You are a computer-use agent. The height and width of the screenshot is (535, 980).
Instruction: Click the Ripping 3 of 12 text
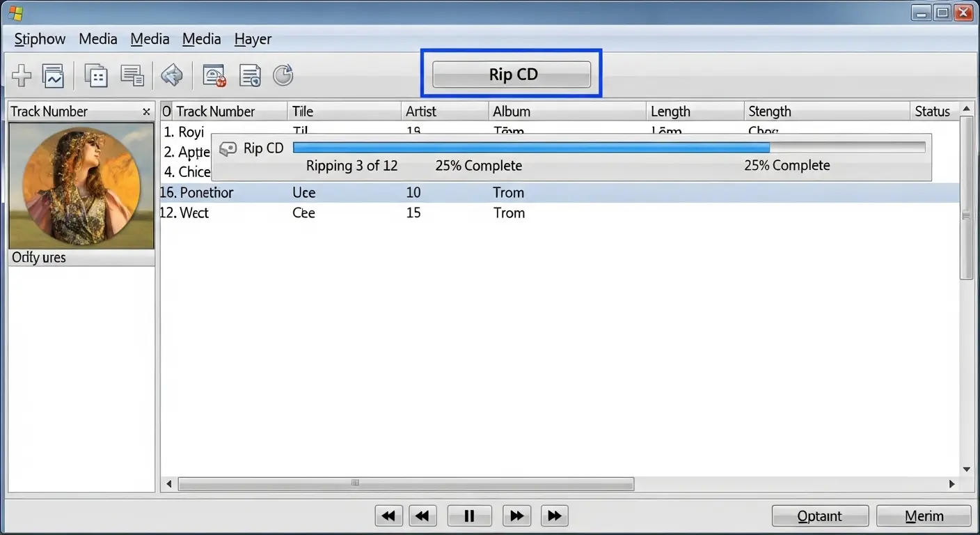352,166
